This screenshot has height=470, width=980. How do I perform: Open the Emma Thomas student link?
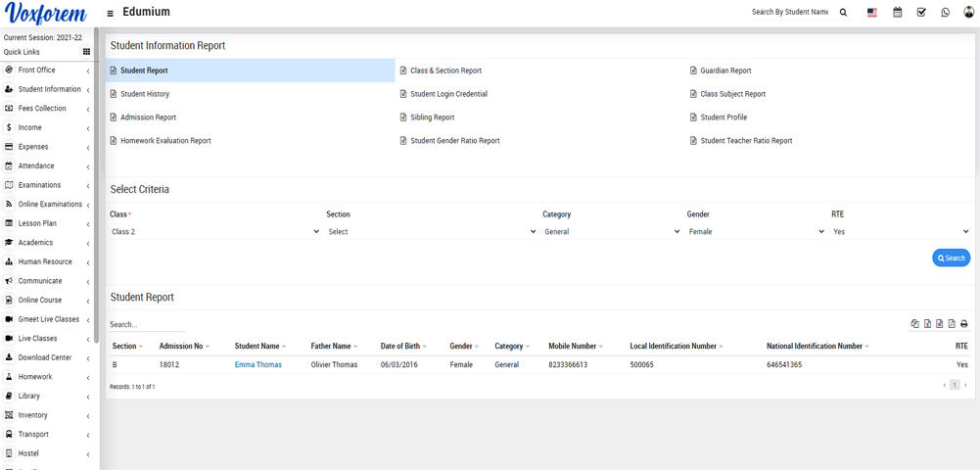[257, 365]
